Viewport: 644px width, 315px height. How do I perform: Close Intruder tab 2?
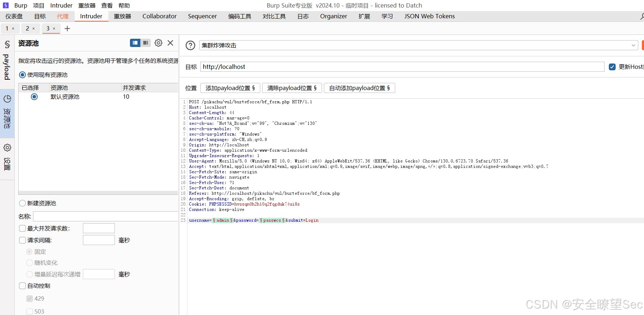[34, 29]
